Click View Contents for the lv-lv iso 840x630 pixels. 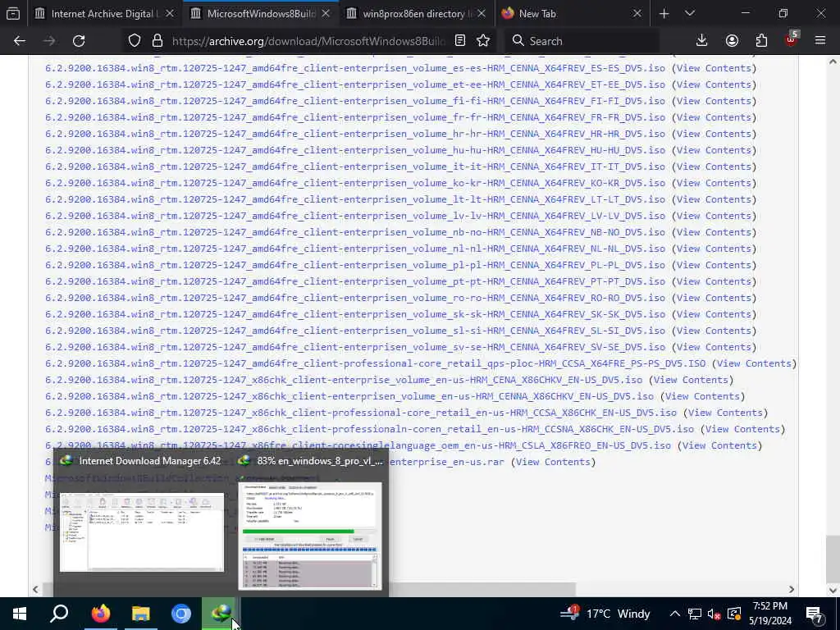(x=714, y=216)
